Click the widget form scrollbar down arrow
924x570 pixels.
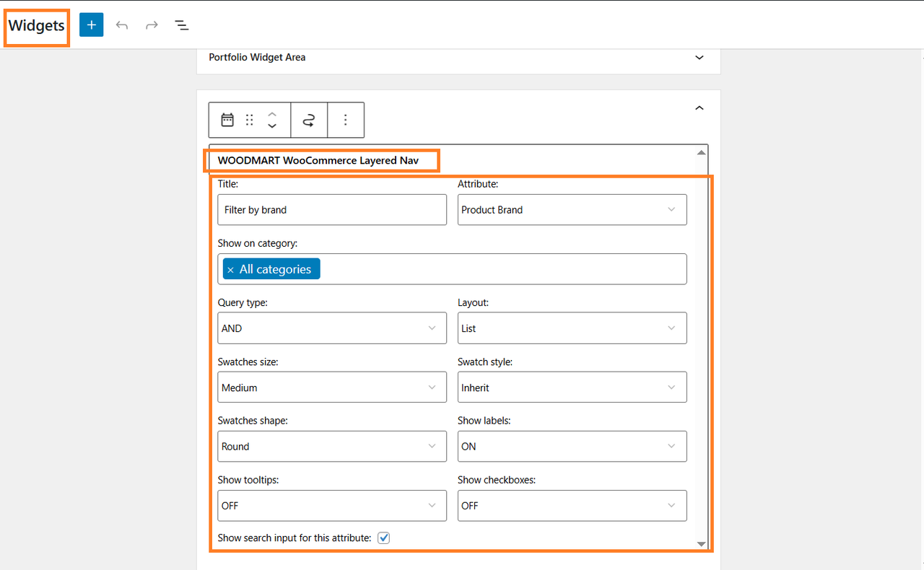pyautogui.click(x=701, y=543)
